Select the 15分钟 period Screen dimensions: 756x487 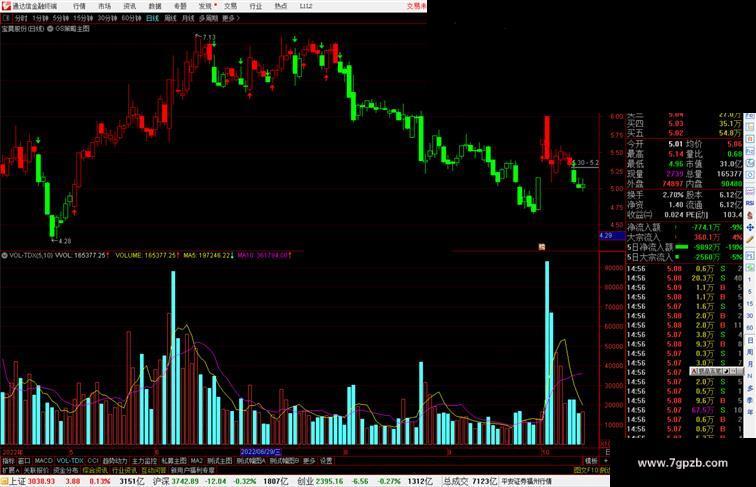click(83, 18)
